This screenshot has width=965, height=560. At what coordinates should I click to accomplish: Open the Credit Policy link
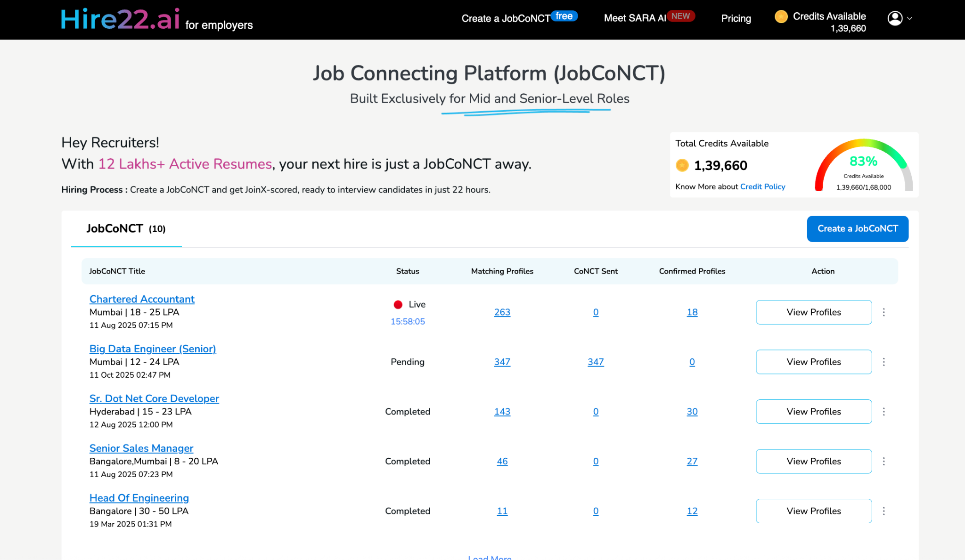[762, 187]
